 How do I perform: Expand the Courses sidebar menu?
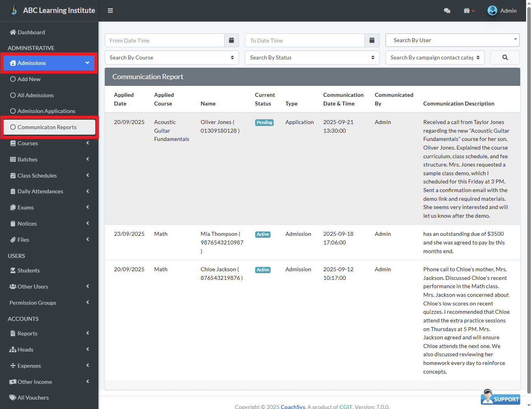point(49,143)
